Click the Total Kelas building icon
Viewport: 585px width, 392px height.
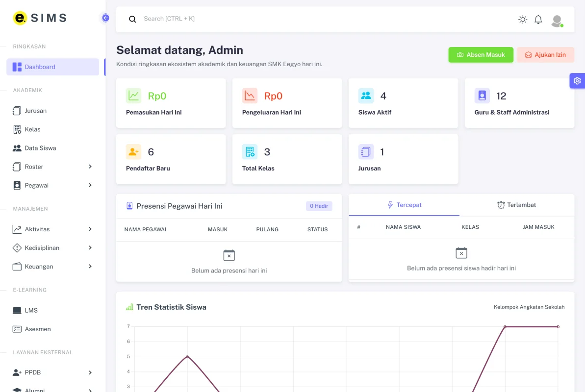click(x=250, y=152)
